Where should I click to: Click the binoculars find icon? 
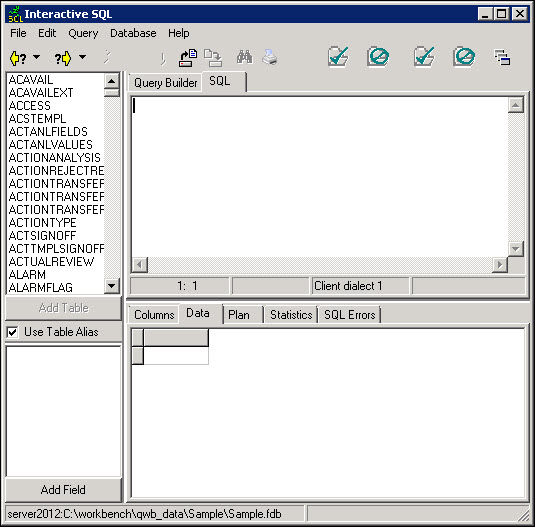click(x=245, y=57)
